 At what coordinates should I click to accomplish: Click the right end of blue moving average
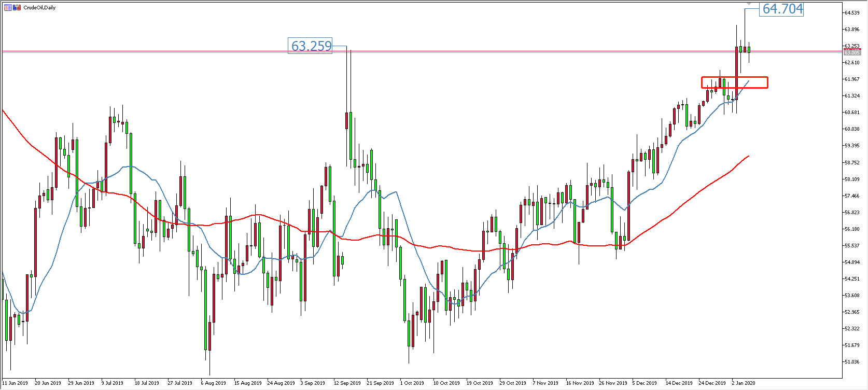[748, 81]
